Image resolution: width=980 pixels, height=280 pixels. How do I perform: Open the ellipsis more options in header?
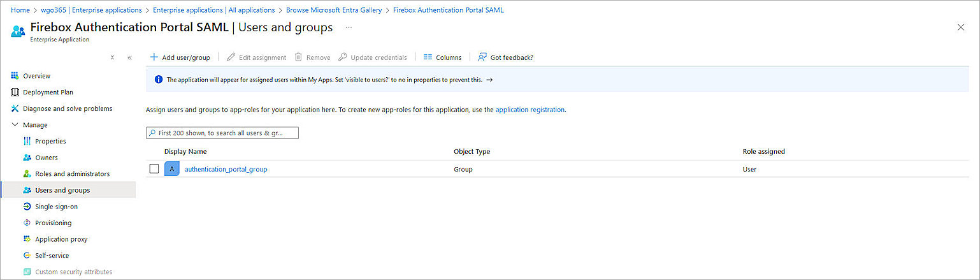tap(349, 27)
